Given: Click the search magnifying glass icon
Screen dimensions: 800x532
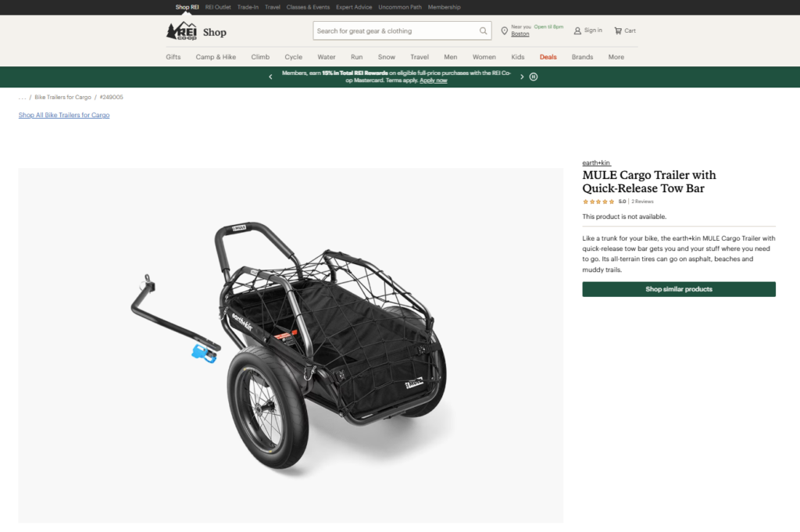Looking at the screenshot, I should click(x=484, y=31).
